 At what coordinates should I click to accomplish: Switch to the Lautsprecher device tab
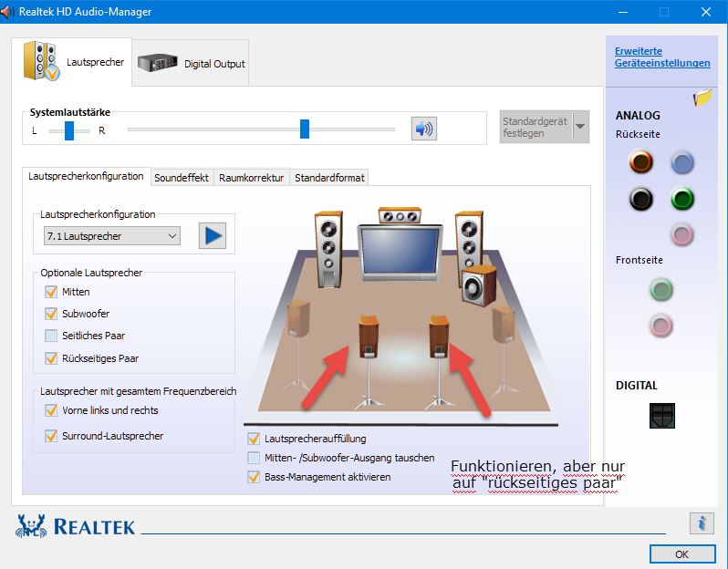(x=71, y=62)
